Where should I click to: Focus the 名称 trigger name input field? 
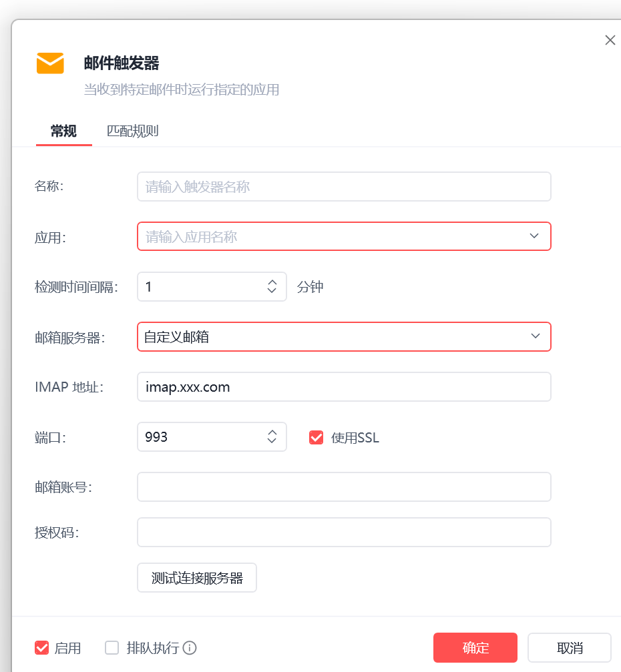point(344,186)
